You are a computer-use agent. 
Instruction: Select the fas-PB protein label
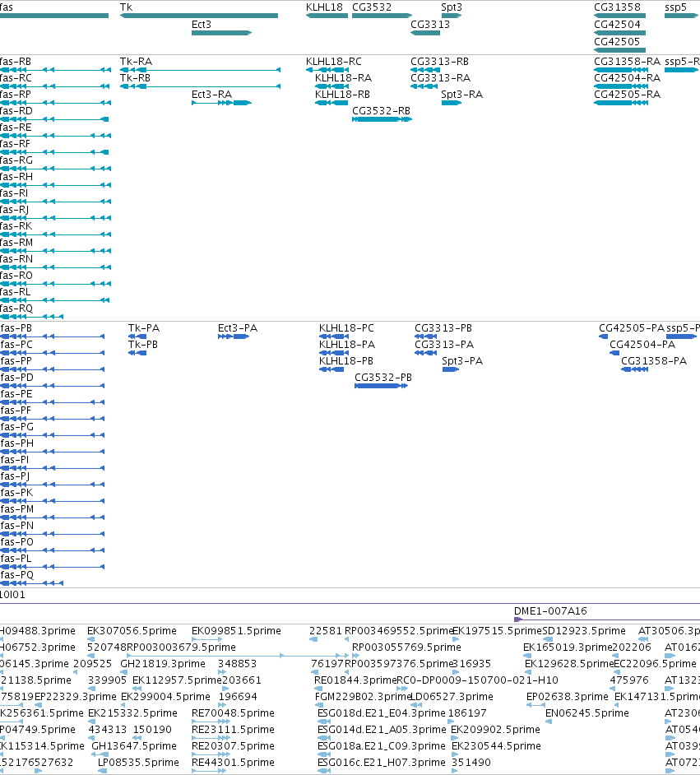(x=16, y=328)
